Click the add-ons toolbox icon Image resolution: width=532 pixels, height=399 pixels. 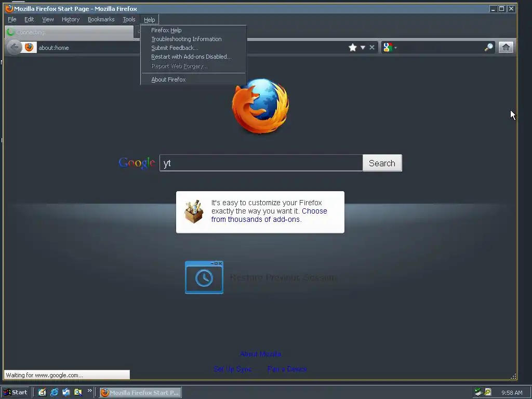[194, 212]
